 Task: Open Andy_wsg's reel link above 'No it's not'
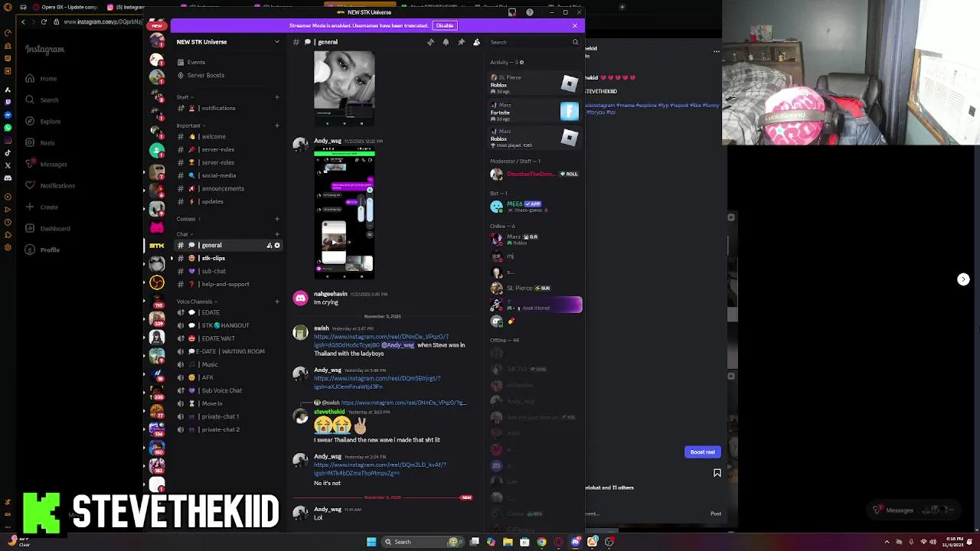pyautogui.click(x=380, y=469)
